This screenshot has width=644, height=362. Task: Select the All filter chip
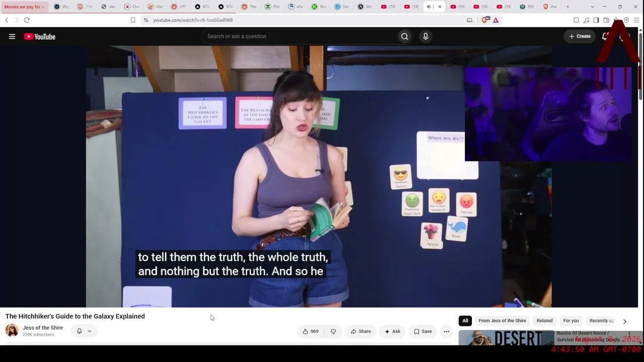(465, 321)
